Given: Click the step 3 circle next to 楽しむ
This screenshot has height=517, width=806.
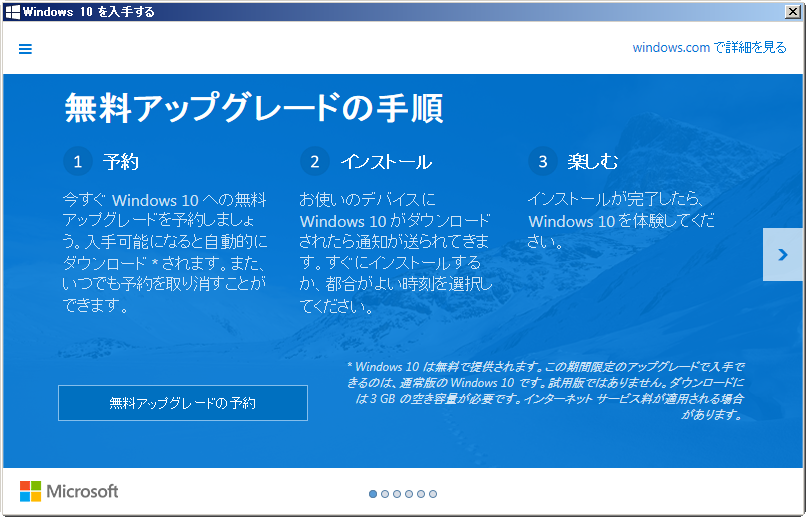Looking at the screenshot, I should [543, 161].
